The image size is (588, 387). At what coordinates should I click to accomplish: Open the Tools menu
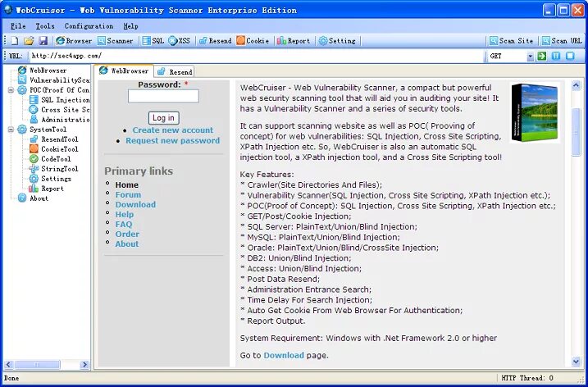click(45, 26)
